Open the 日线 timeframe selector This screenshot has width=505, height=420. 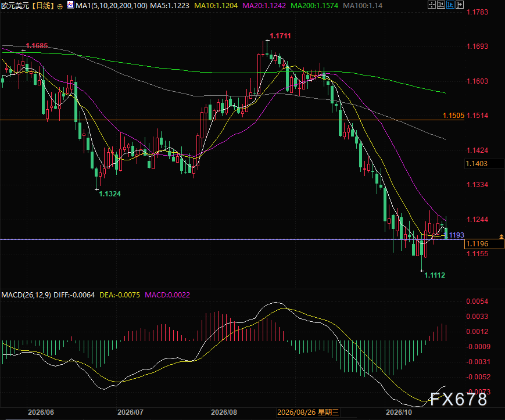pos(43,5)
